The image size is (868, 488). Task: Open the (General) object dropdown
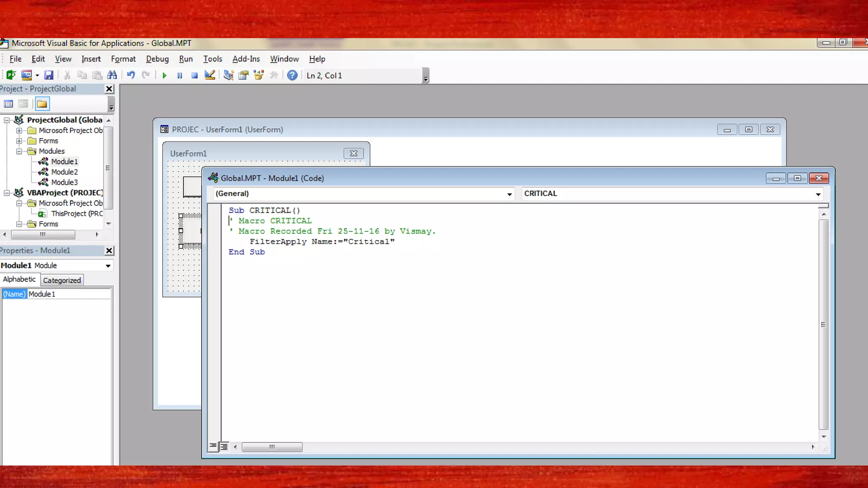(509, 194)
